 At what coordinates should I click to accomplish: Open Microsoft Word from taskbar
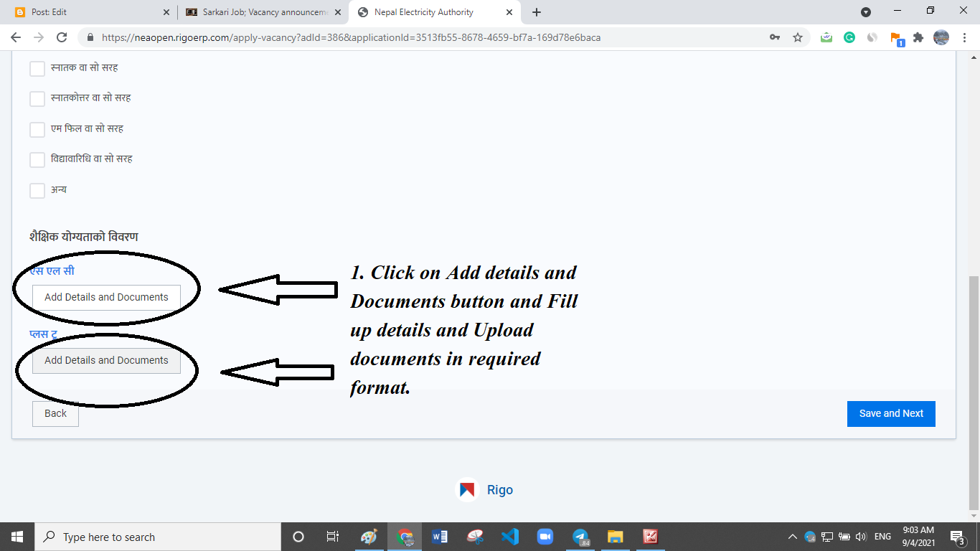(440, 537)
